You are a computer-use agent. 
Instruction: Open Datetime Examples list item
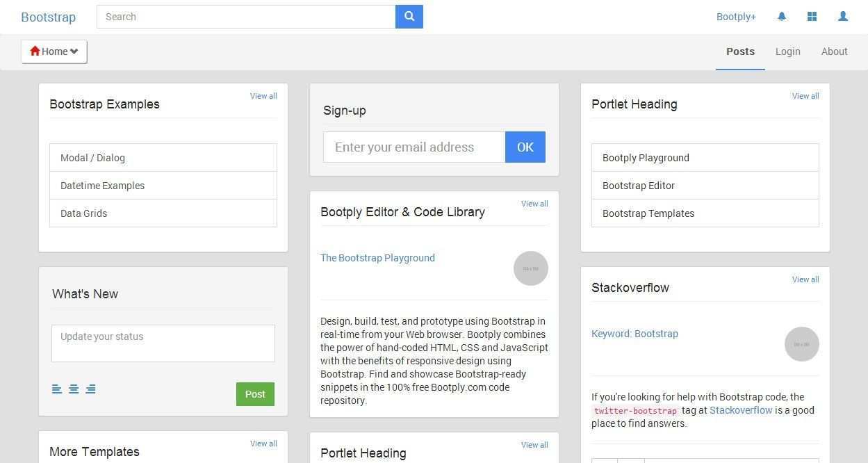click(x=163, y=186)
